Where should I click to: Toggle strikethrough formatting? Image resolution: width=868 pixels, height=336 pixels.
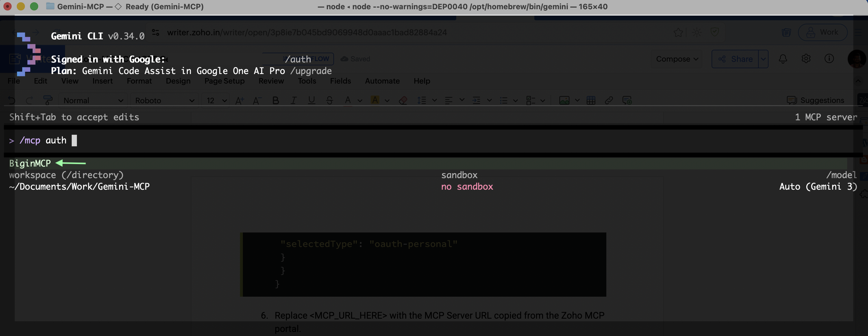[x=329, y=100]
